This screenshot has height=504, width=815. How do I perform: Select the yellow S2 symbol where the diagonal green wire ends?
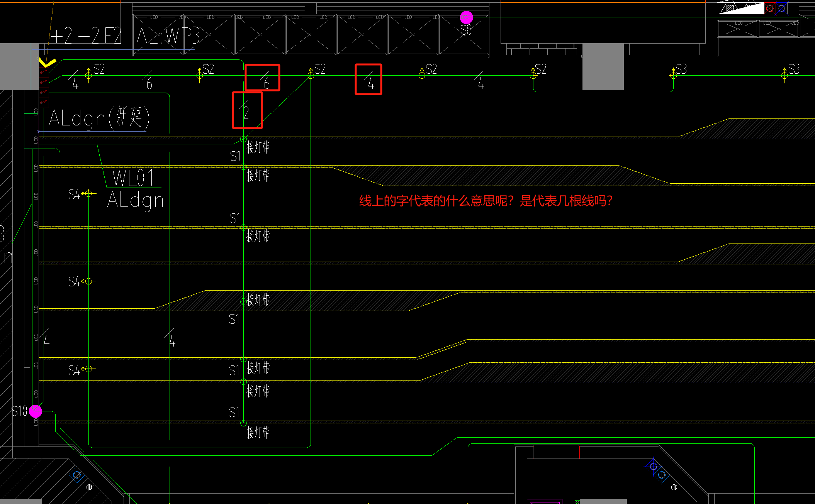pos(311,75)
